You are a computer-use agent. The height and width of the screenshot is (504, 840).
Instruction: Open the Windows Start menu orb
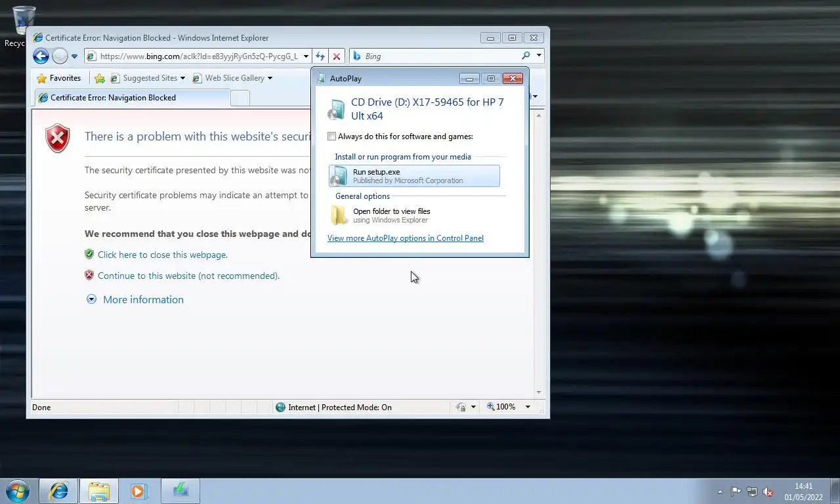18,491
